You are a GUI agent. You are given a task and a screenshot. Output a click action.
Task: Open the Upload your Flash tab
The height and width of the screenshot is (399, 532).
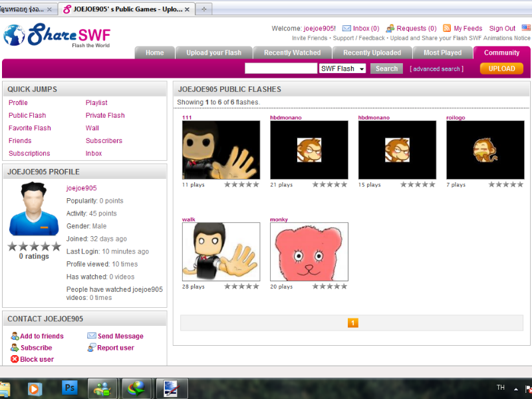pos(213,53)
